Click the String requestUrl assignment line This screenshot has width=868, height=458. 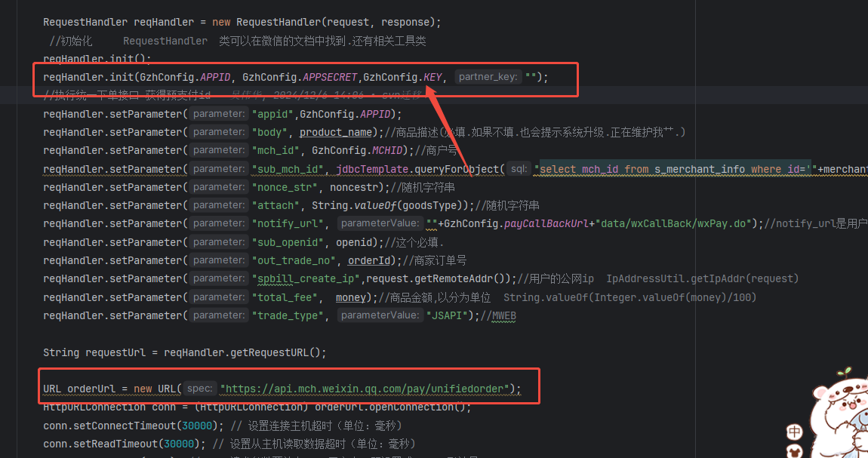click(185, 352)
